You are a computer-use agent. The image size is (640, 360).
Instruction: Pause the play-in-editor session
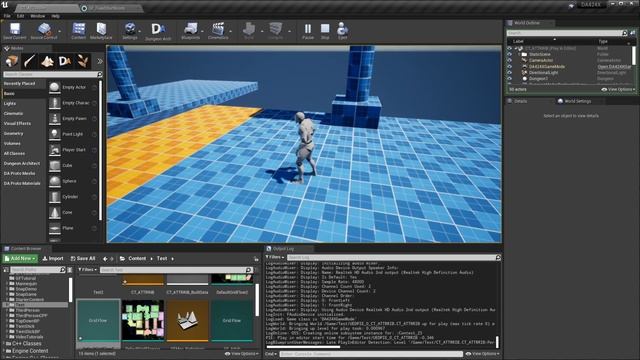(x=308, y=29)
